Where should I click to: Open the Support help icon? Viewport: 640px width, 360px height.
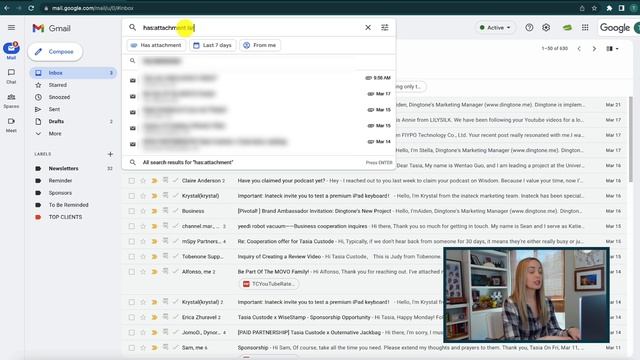coord(529,27)
